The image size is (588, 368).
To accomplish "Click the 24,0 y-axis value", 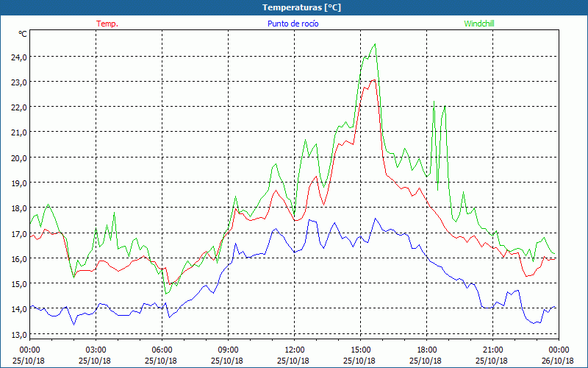I will coord(19,57).
